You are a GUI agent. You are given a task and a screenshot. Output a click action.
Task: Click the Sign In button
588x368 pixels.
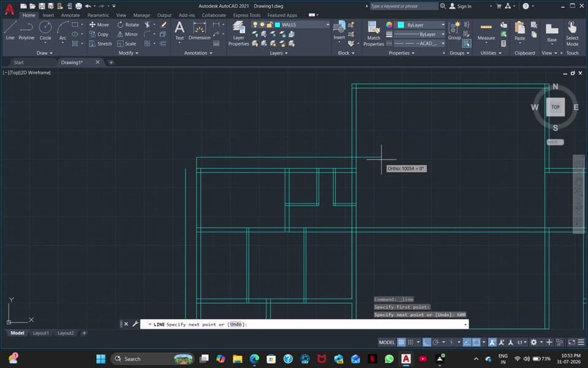[460, 6]
